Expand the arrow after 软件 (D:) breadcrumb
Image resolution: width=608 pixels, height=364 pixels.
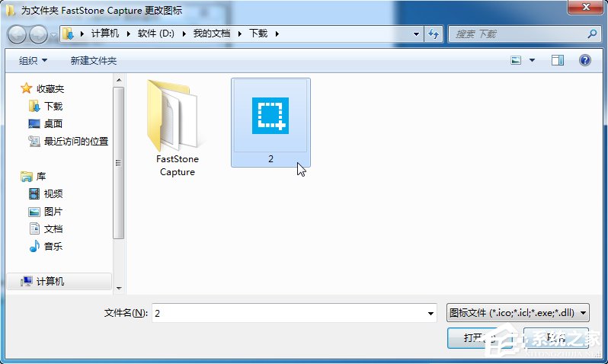184,34
